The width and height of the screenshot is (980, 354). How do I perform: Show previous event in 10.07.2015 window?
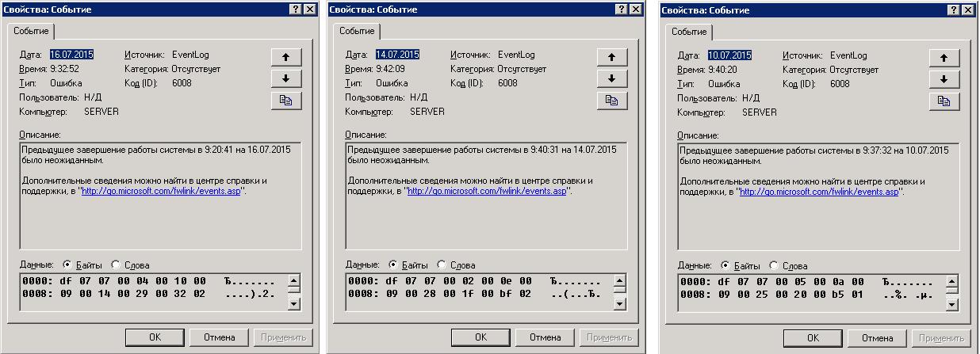[944, 58]
